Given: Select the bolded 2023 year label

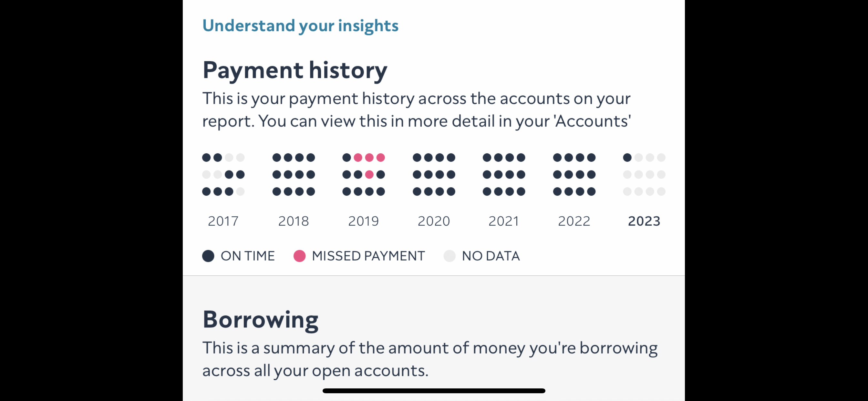Looking at the screenshot, I should pos(644,221).
